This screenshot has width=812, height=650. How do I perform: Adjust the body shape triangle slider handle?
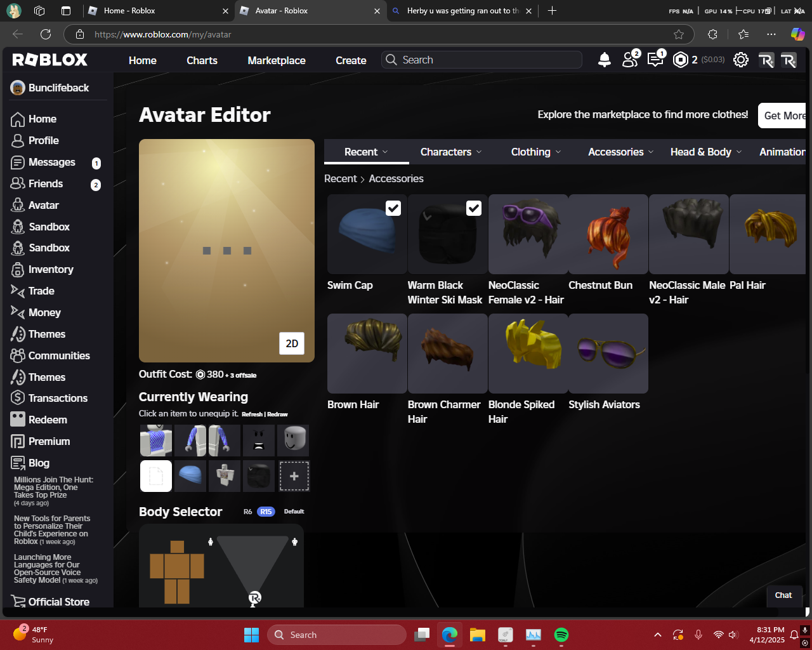click(x=254, y=598)
